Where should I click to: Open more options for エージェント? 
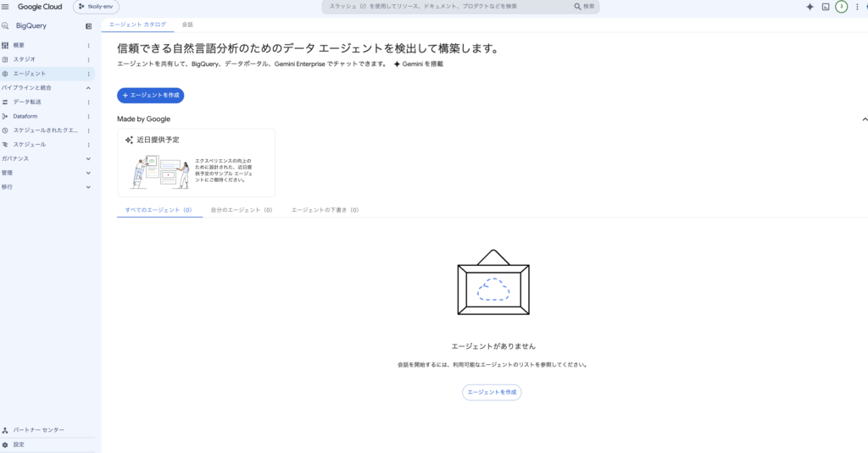click(x=88, y=74)
